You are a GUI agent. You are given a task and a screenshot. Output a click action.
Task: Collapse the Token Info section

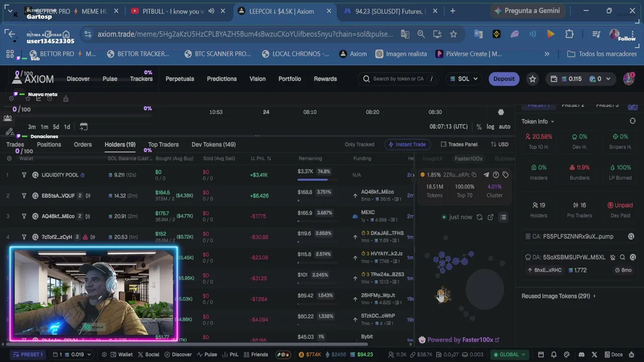538,122
